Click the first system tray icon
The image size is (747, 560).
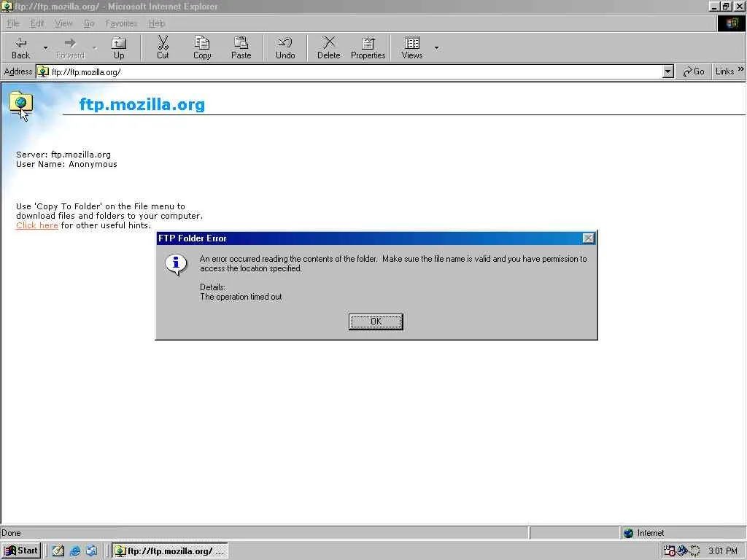pyautogui.click(x=670, y=551)
